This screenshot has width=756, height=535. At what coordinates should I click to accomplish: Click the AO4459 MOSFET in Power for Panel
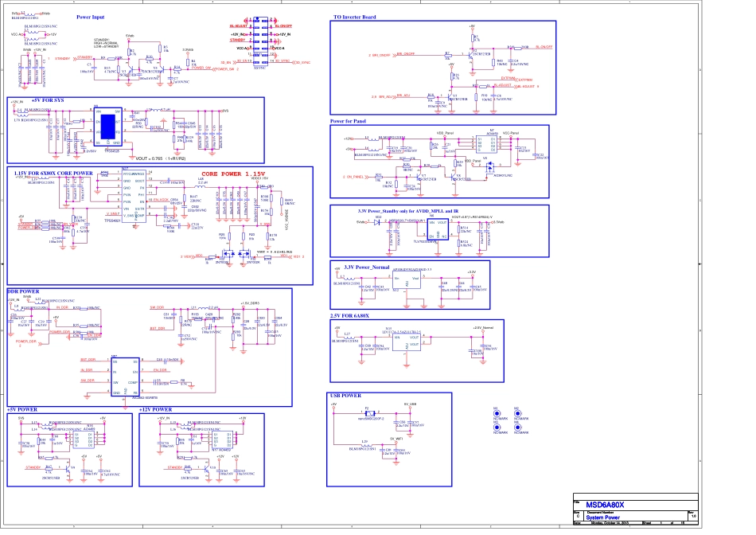[491, 143]
